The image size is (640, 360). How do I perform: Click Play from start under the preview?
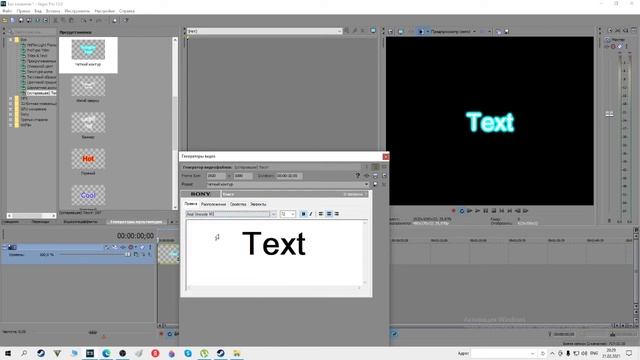point(469,211)
